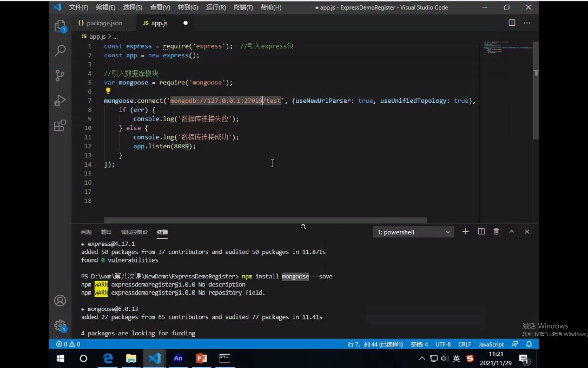Viewport: 588px width, 368px height.
Task: Open the Explorer view in activity bar
Action: (x=60, y=26)
